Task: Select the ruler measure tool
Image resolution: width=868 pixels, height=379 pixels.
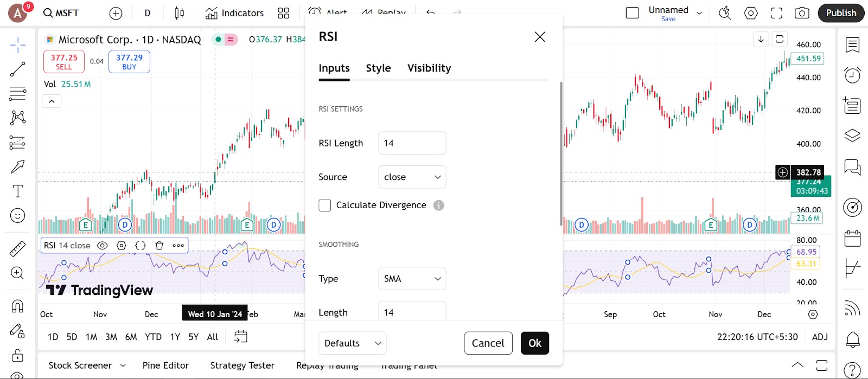Action: 17,248
